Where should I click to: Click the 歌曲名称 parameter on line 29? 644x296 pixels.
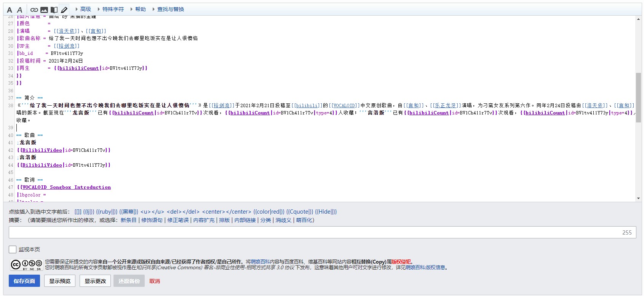click(x=30, y=38)
